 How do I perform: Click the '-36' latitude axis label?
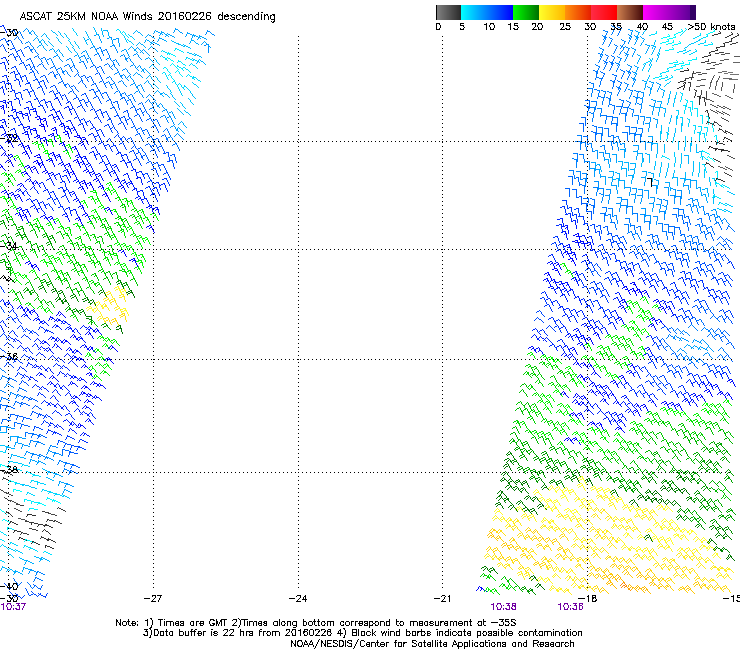click(9, 356)
